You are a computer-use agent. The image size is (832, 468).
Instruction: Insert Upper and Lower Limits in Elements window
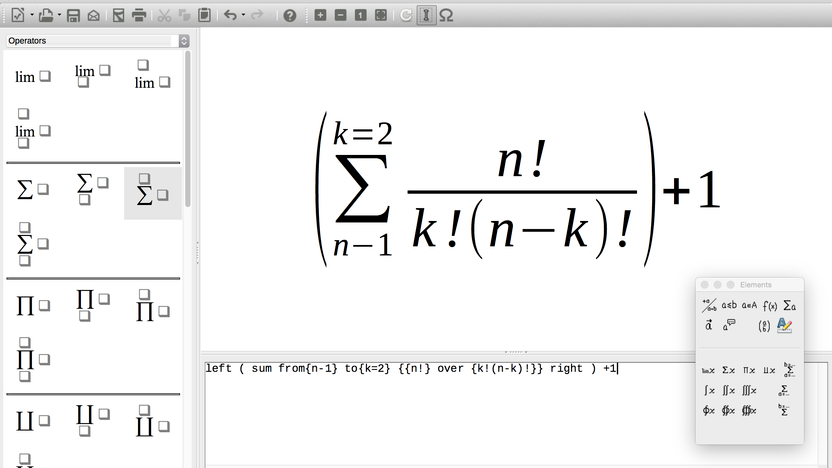pos(789,370)
